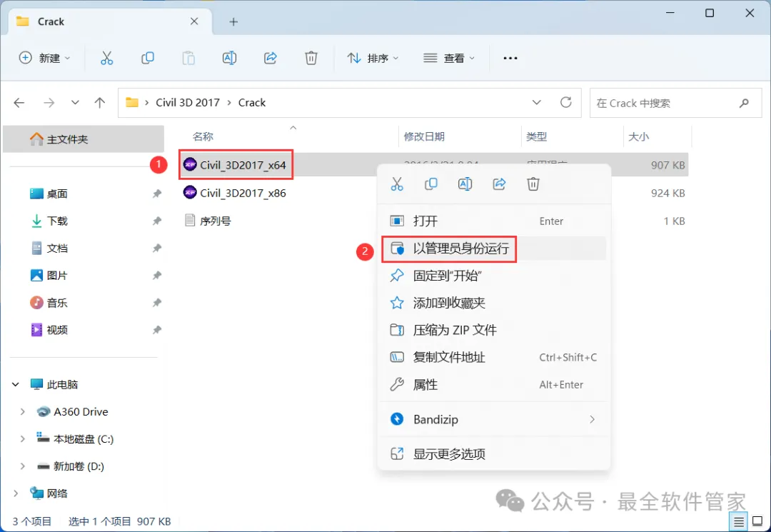Click the Rename icon in context menu
771x532 pixels.
pyautogui.click(x=465, y=184)
